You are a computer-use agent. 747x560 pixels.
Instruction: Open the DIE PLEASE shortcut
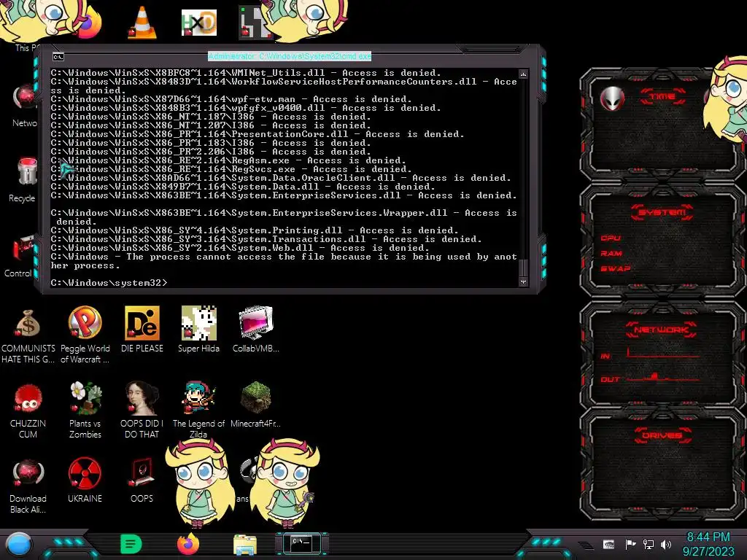point(142,330)
